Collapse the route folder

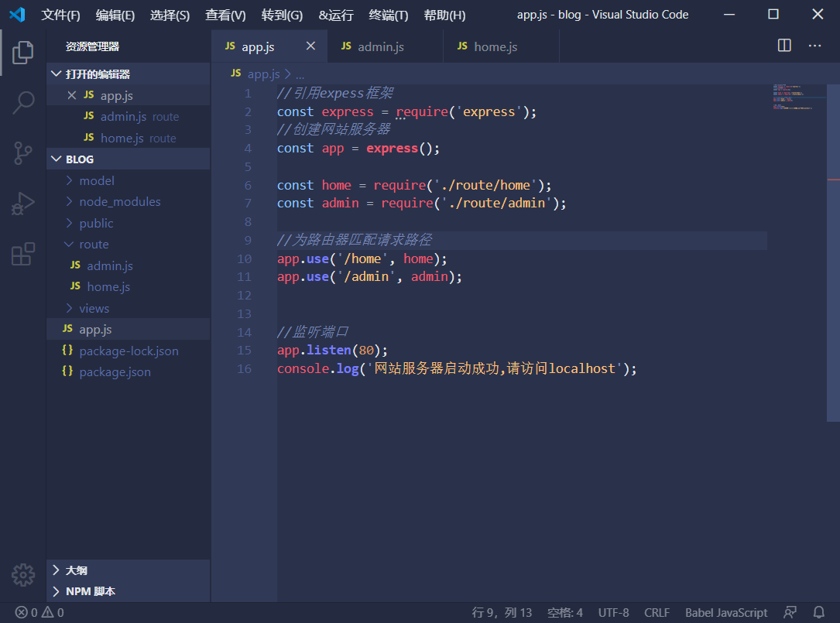(93, 244)
